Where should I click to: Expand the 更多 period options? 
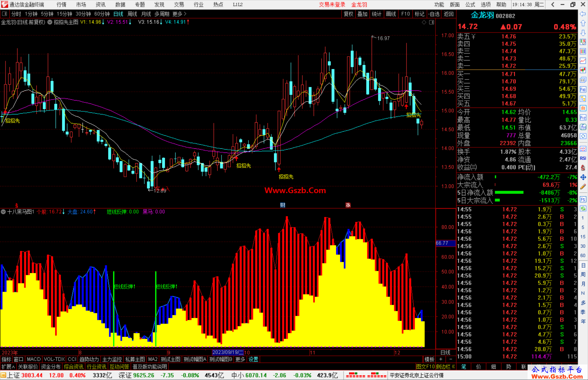(x=179, y=14)
